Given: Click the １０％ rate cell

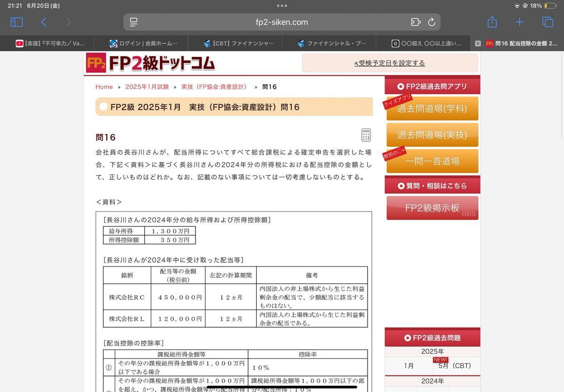Looking at the screenshot, I should pos(308,367).
